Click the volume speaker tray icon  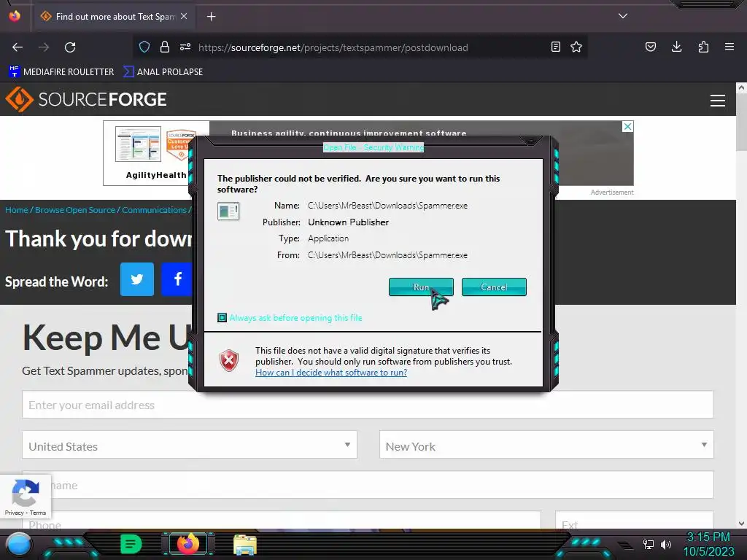pos(665,544)
